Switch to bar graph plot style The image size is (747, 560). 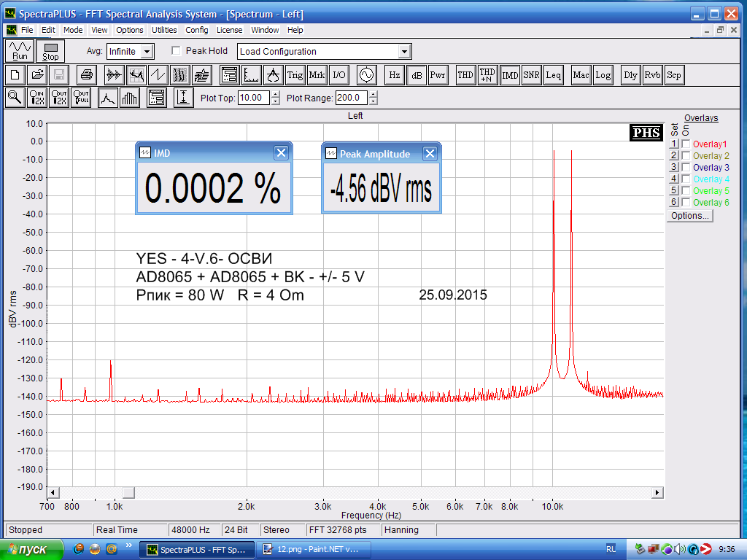pos(130,98)
